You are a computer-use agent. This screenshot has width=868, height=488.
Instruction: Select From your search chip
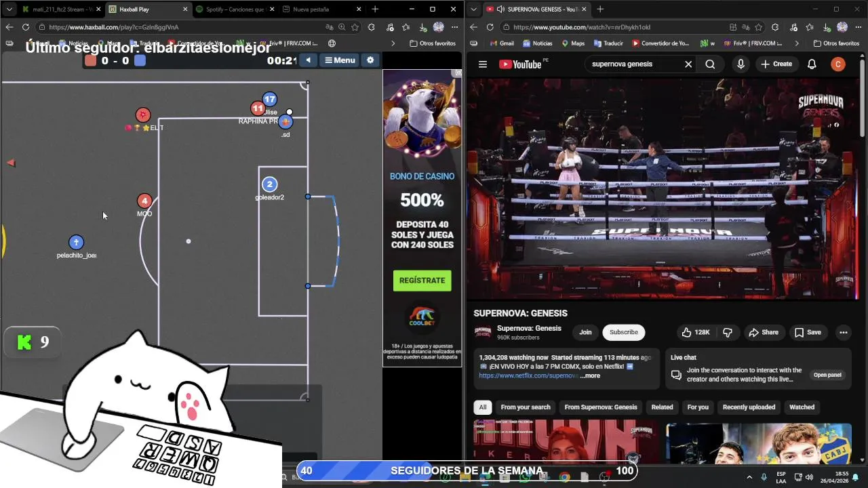526,407
